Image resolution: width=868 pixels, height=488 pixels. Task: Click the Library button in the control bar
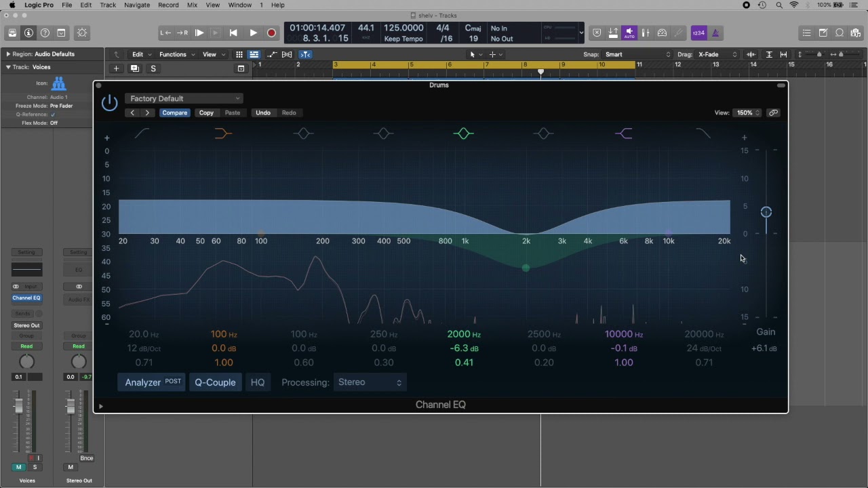point(12,33)
